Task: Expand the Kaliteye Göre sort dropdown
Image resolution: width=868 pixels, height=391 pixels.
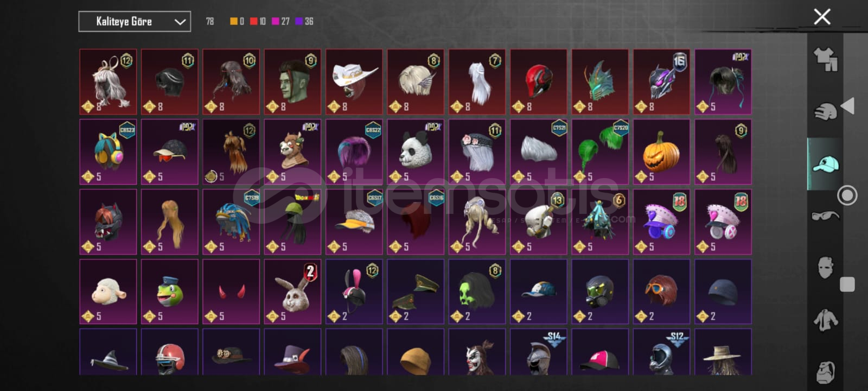Action: (x=135, y=22)
